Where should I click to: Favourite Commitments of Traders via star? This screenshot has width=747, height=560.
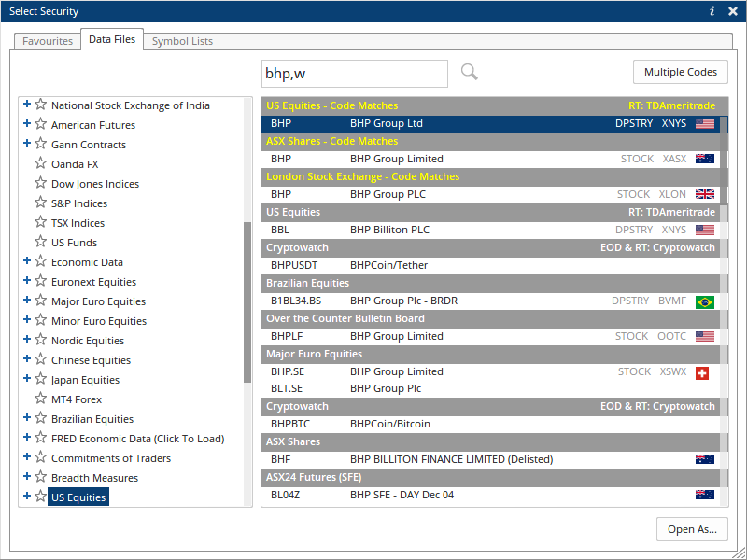(41, 457)
